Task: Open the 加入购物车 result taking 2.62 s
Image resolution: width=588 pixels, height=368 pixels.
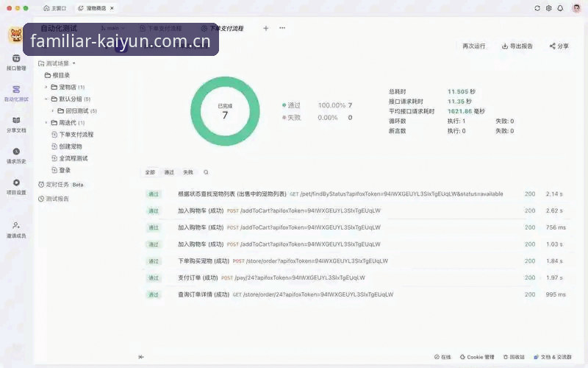Action: coord(356,210)
